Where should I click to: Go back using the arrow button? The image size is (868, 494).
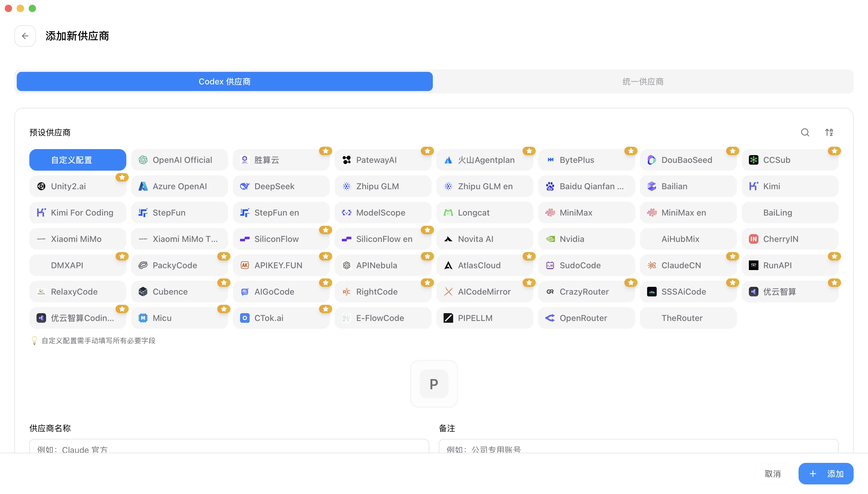(x=25, y=36)
